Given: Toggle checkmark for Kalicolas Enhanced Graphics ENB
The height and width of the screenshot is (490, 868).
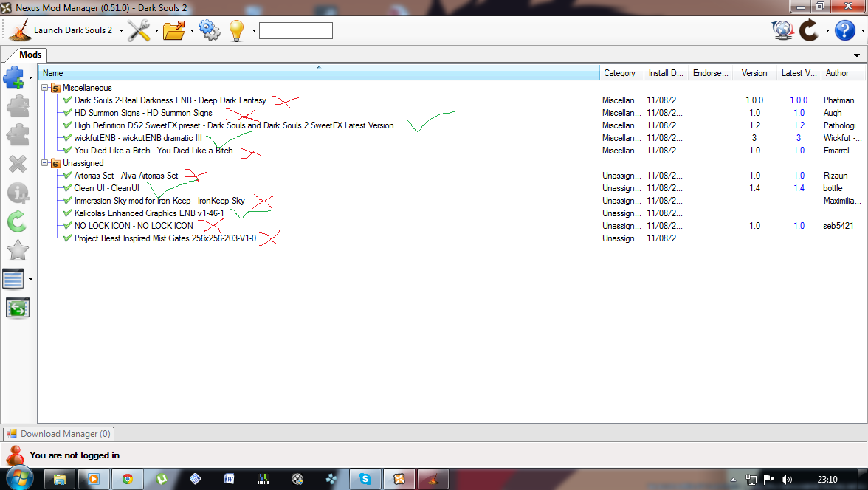Looking at the screenshot, I should (x=68, y=213).
